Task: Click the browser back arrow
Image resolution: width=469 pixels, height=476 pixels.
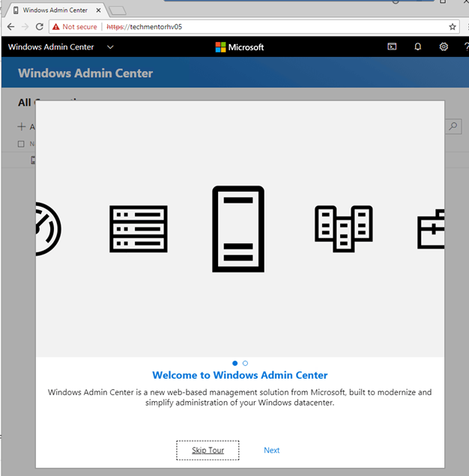Action: point(10,27)
